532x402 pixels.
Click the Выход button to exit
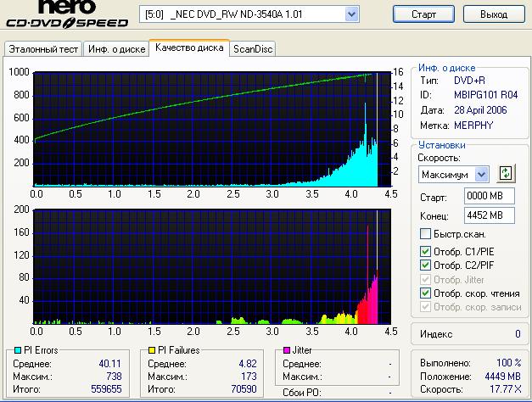pos(493,14)
